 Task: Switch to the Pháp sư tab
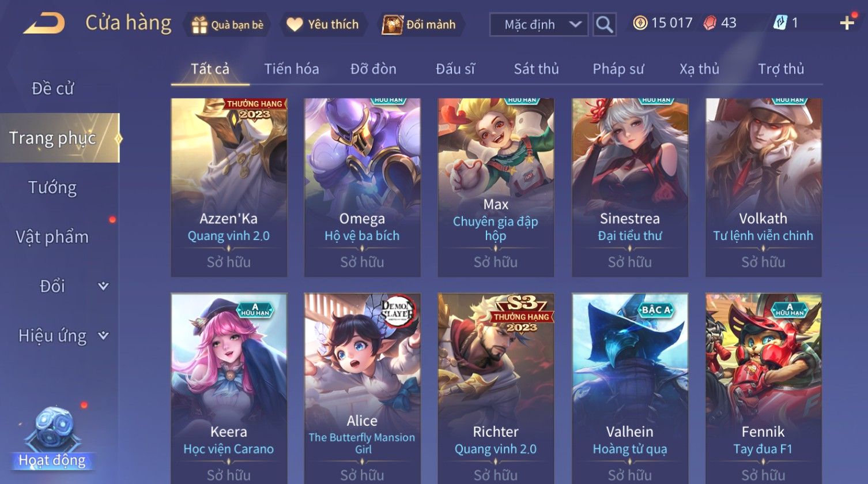pos(618,69)
